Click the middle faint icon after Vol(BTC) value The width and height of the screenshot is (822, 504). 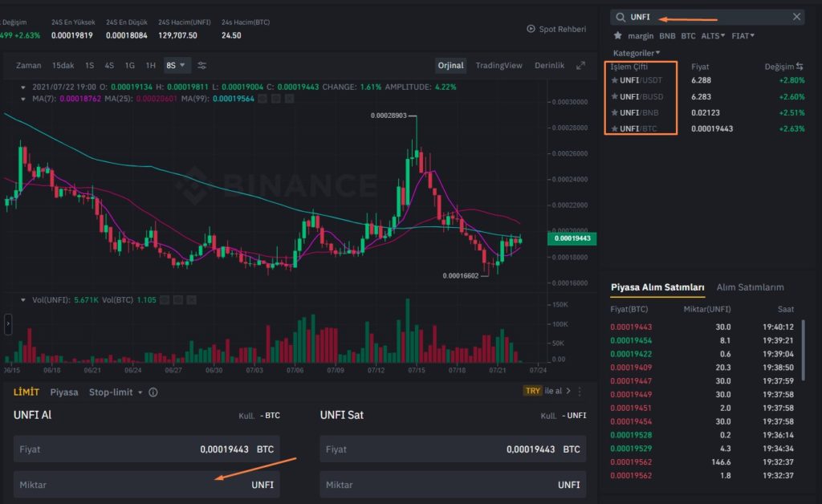(178, 299)
